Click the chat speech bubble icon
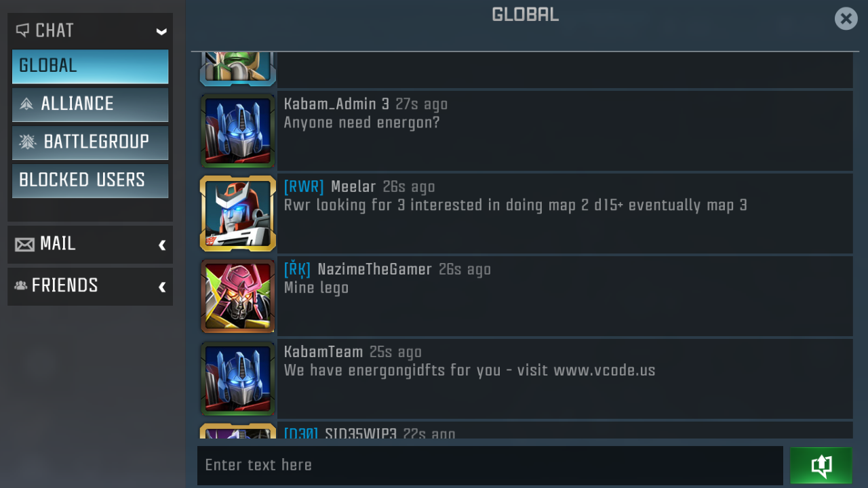 tap(22, 30)
